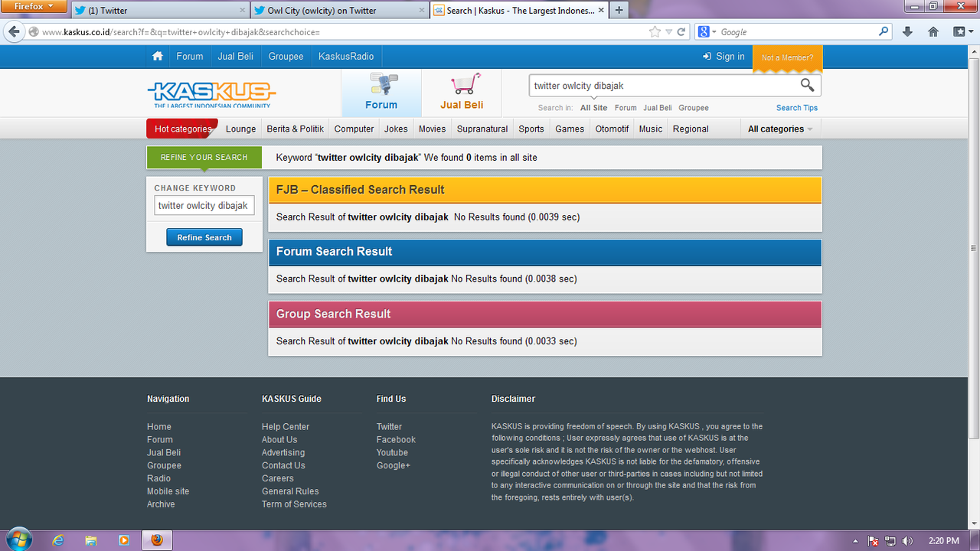Expand the All categories dropdown
The height and width of the screenshot is (551, 980).
780,129
